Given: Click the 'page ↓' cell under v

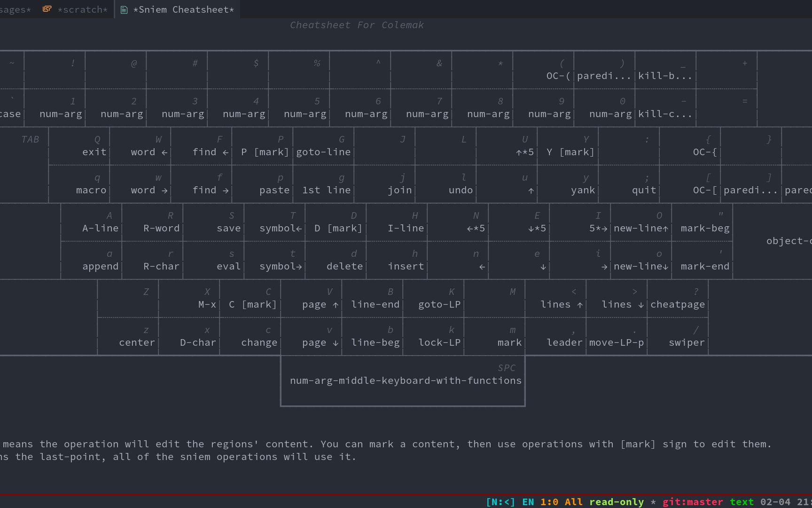Looking at the screenshot, I should (x=312, y=336).
